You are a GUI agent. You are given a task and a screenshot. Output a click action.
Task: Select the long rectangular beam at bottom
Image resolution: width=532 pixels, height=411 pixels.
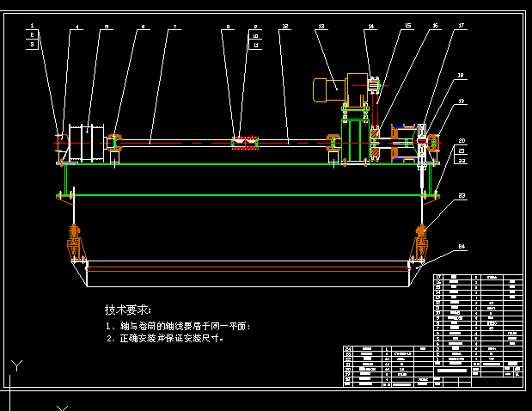[x=247, y=273]
